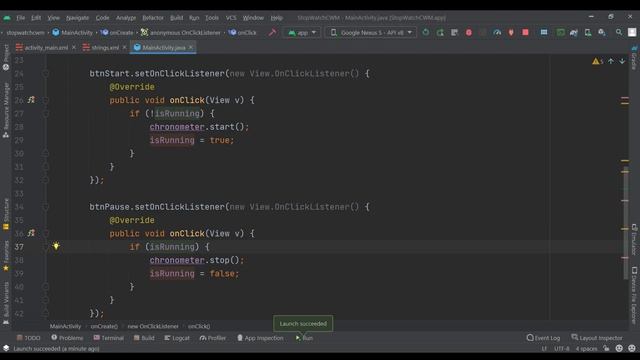Open the AVD Manager icon
Image resolution: width=640 pixels, height=360 pixels.
coord(588,32)
